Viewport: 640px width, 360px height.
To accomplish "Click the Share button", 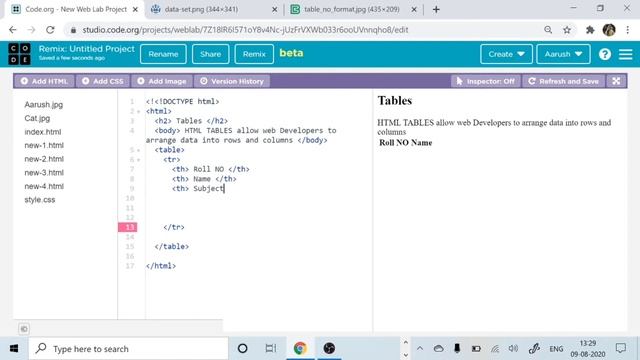I will point(211,54).
